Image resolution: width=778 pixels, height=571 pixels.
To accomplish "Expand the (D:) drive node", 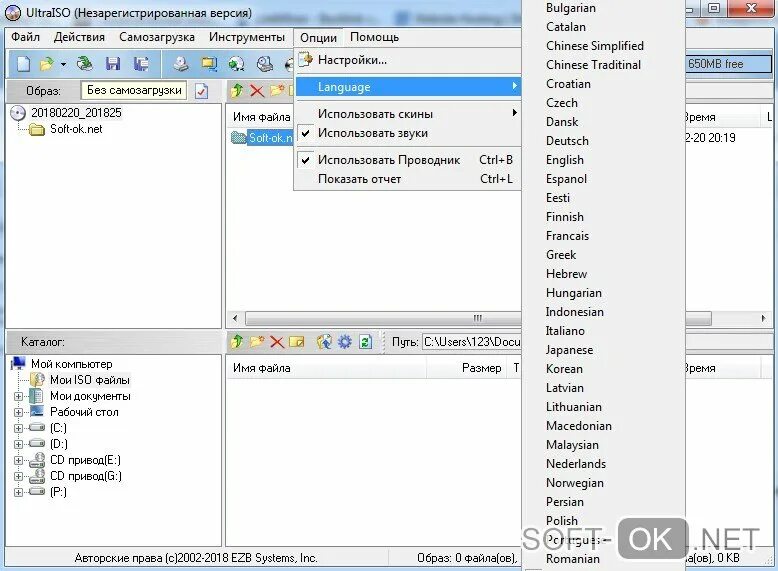I will 18,444.
